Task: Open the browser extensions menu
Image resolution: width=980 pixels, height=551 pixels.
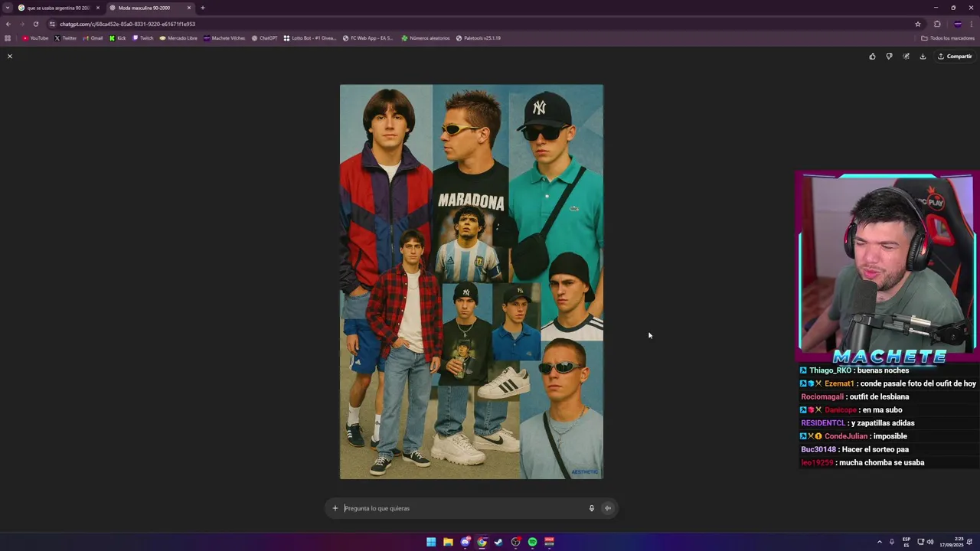Action: click(x=937, y=24)
